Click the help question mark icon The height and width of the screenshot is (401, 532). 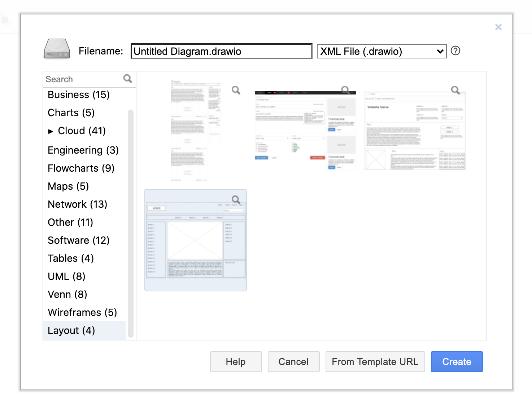pos(455,51)
